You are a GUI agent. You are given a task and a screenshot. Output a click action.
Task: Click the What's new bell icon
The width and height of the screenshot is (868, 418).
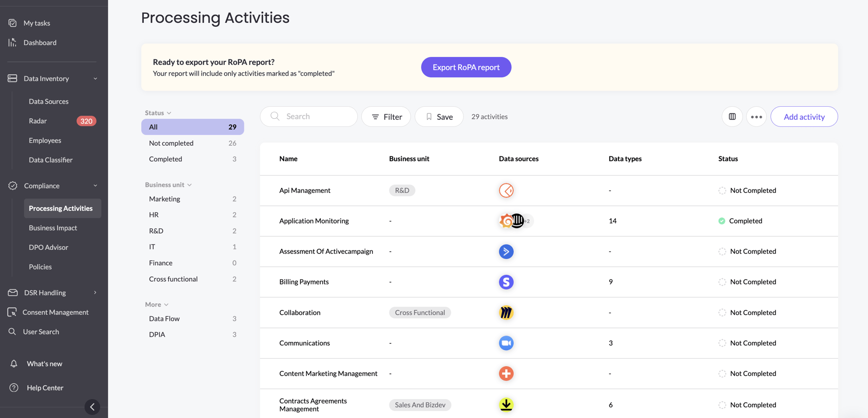(14, 364)
